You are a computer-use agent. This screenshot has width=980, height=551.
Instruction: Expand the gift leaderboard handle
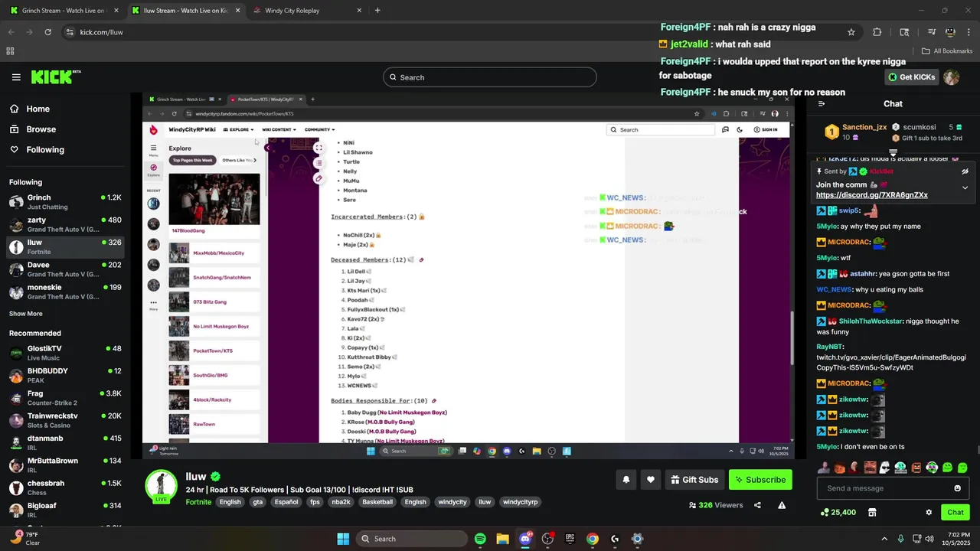(x=893, y=153)
